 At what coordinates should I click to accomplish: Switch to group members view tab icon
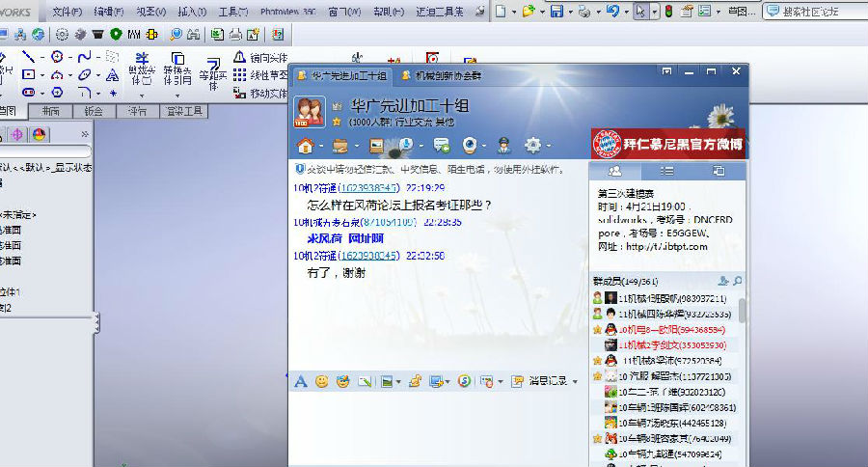point(614,171)
